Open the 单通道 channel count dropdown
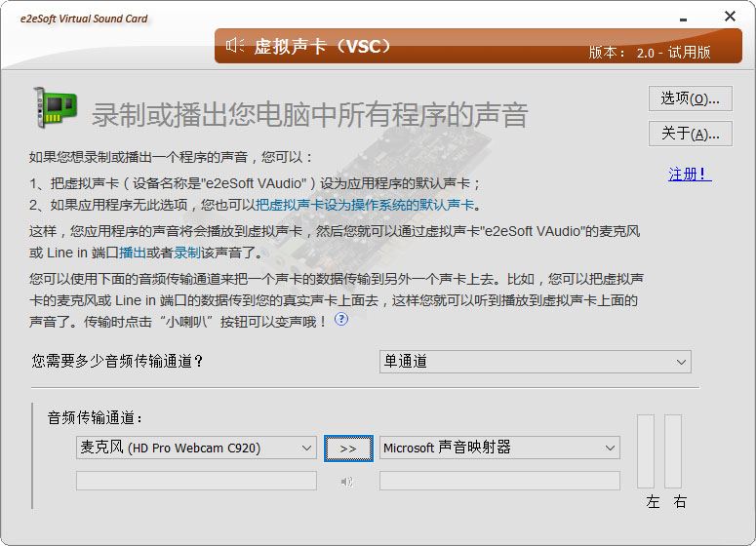This screenshot has width=756, height=546. coord(536,362)
